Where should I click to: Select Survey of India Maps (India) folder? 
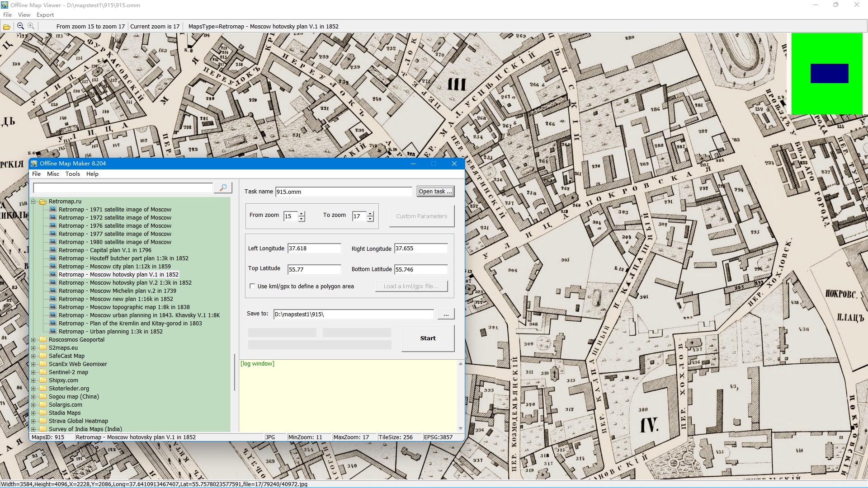click(x=85, y=429)
